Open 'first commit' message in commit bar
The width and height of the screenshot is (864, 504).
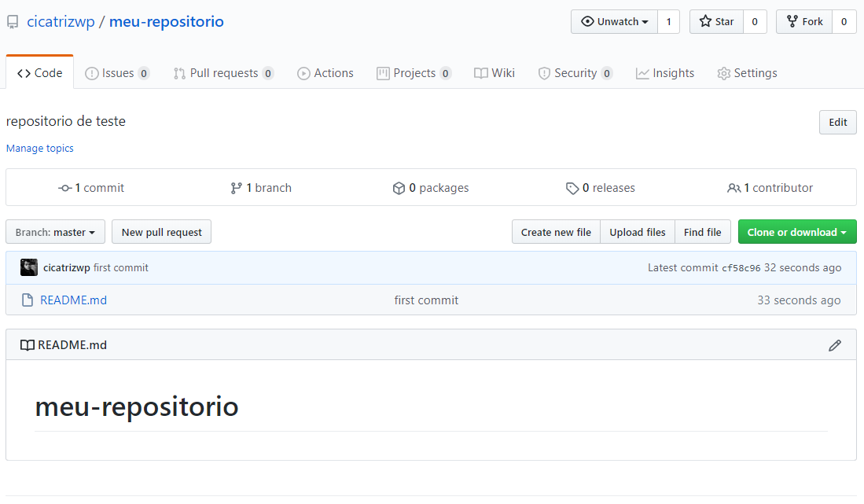(x=120, y=267)
